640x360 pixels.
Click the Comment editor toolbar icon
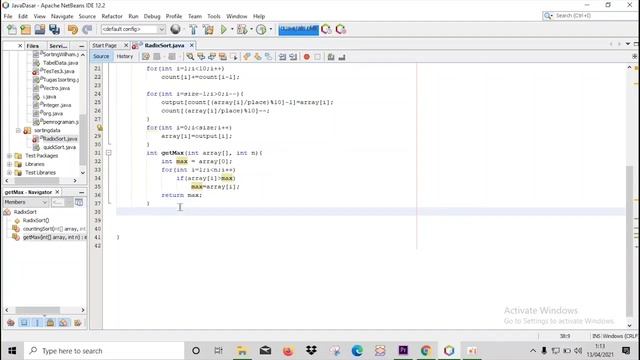(x=331, y=57)
